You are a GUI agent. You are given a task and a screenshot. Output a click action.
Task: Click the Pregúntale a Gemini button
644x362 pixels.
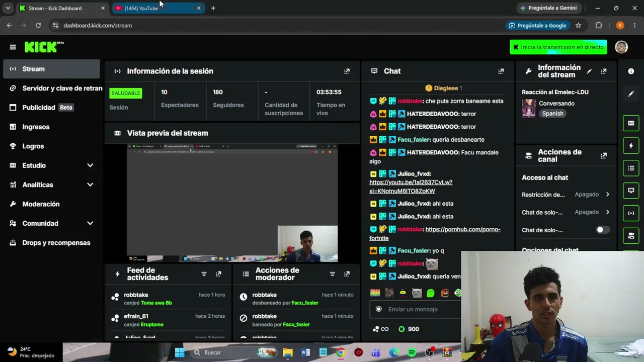pyautogui.click(x=548, y=8)
